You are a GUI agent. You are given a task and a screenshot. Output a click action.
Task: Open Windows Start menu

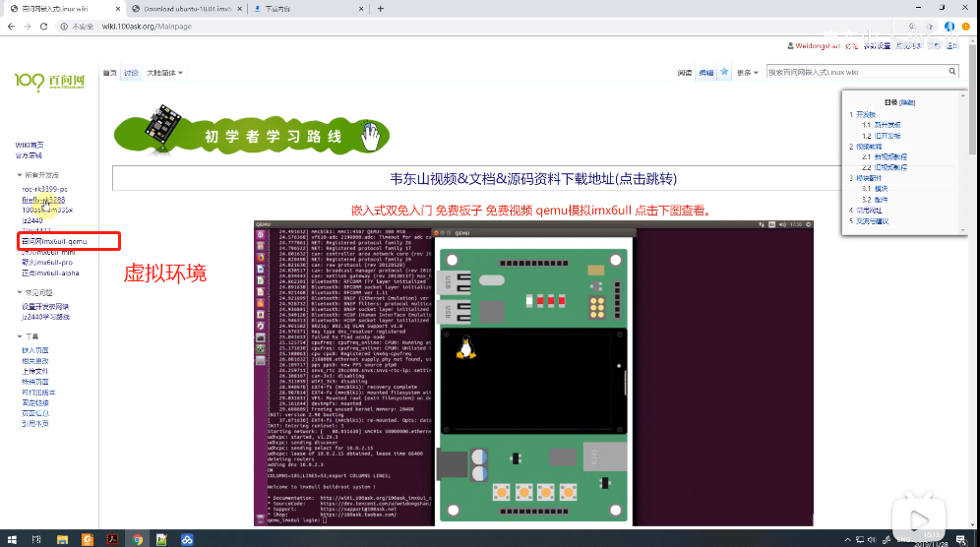(x=11, y=539)
